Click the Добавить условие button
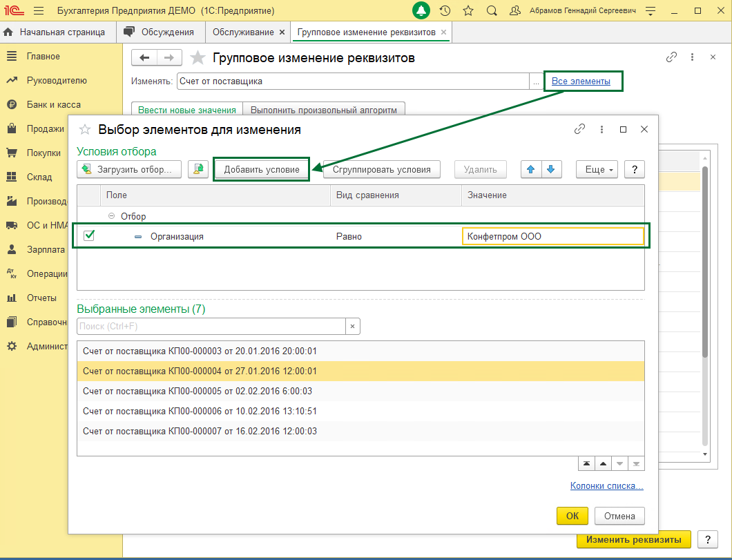732x560 pixels. 262,169
